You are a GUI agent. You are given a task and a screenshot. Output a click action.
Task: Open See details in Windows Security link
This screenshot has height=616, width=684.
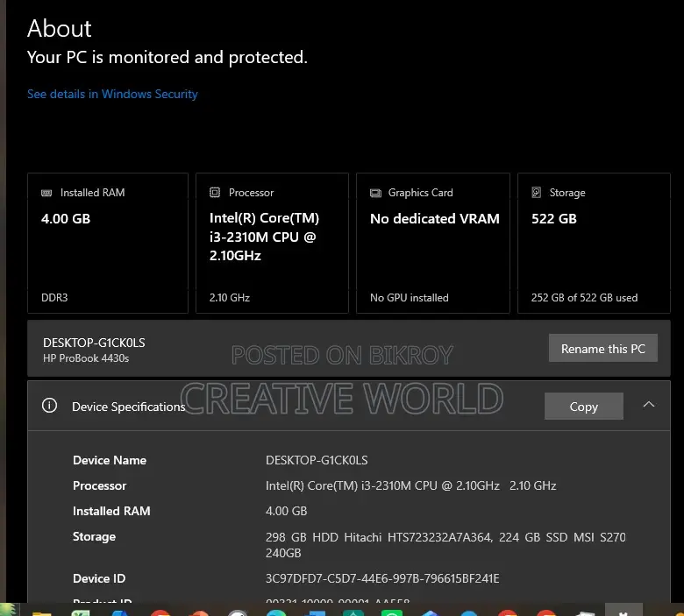(112, 94)
